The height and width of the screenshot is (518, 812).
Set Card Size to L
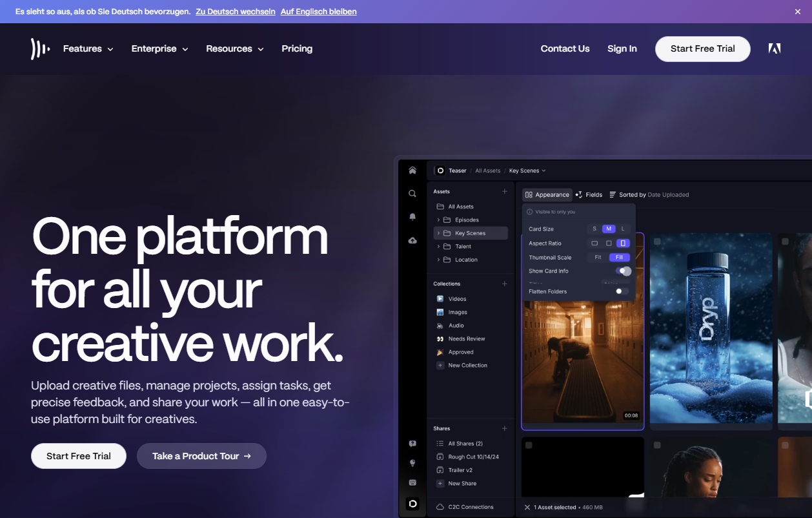(623, 229)
